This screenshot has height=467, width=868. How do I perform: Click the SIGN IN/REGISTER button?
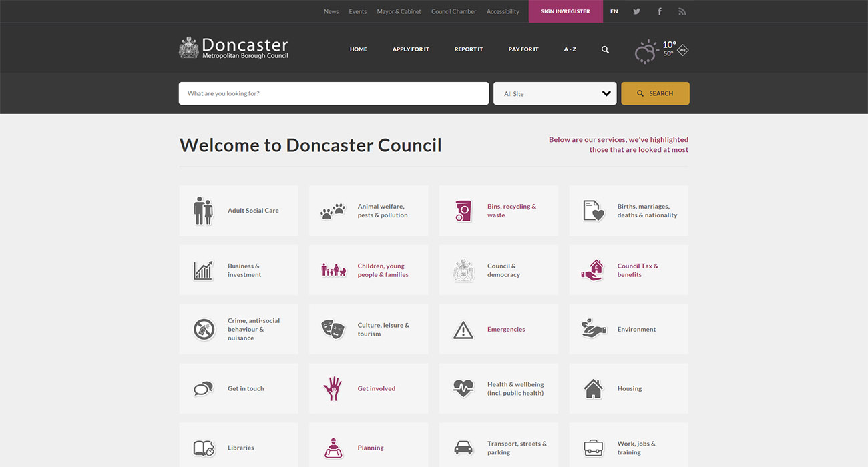coord(566,11)
